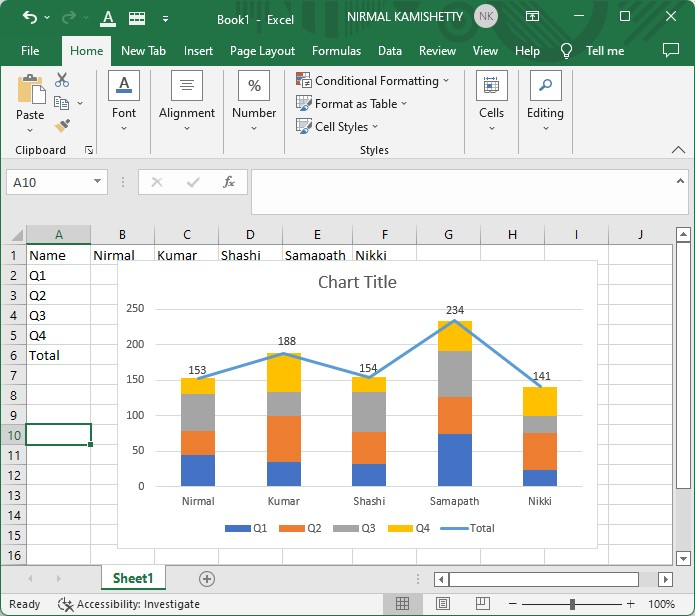Click the Cut scissors icon

pyautogui.click(x=62, y=80)
